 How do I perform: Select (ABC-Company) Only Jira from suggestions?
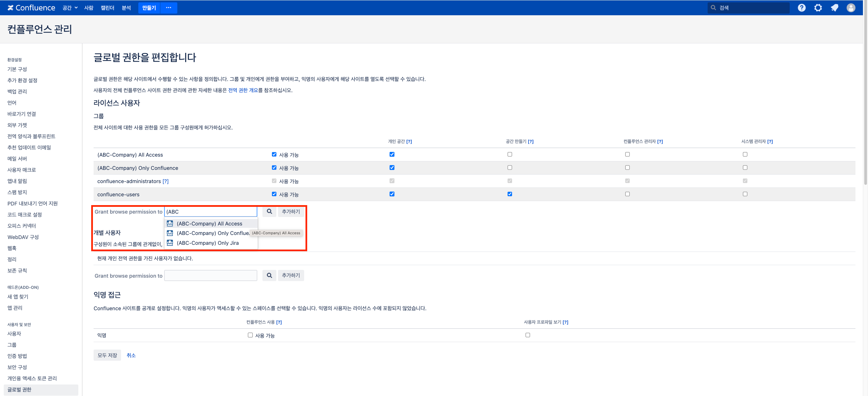pyautogui.click(x=211, y=243)
